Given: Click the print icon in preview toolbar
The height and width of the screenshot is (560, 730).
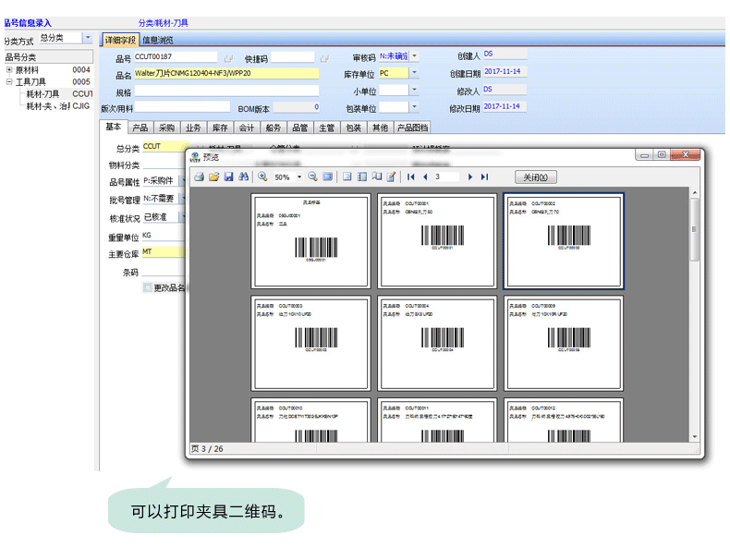Looking at the screenshot, I should (199, 177).
